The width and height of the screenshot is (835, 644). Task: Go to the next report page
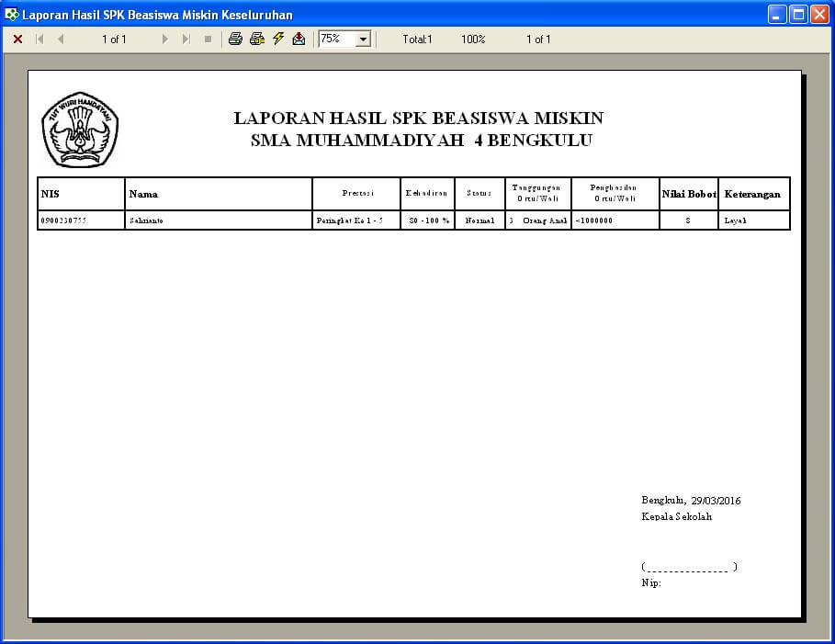165,39
